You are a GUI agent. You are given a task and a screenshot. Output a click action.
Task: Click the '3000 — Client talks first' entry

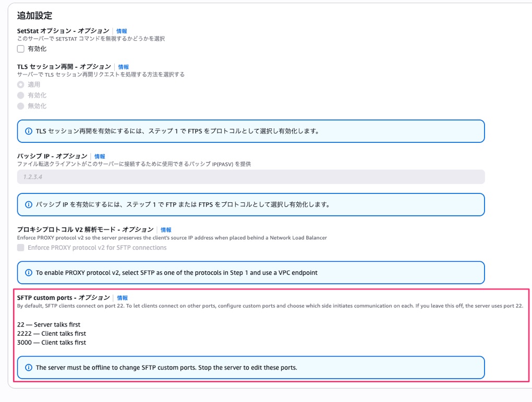52,342
